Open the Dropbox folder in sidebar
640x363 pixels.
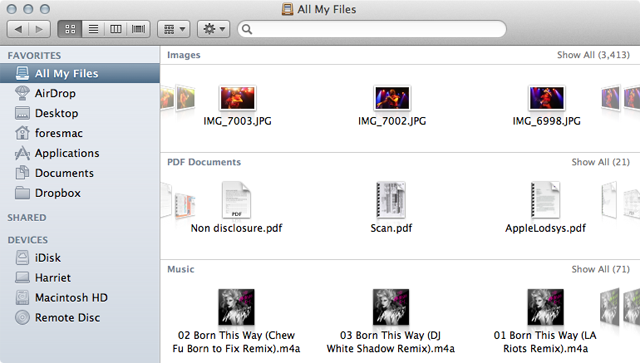pos(80,193)
